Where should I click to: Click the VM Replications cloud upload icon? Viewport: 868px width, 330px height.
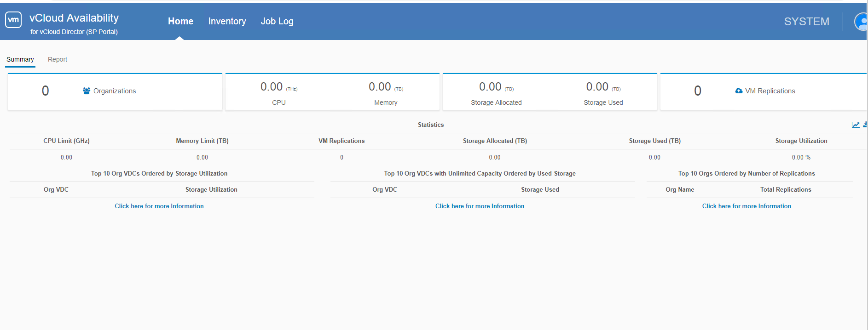click(739, 91)
